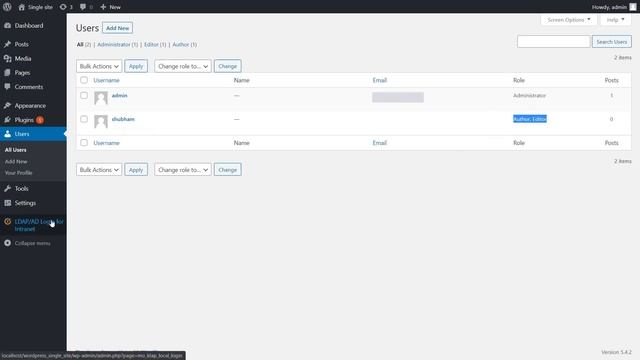Tick the checkbox for admin user

[x=84, y=96]
